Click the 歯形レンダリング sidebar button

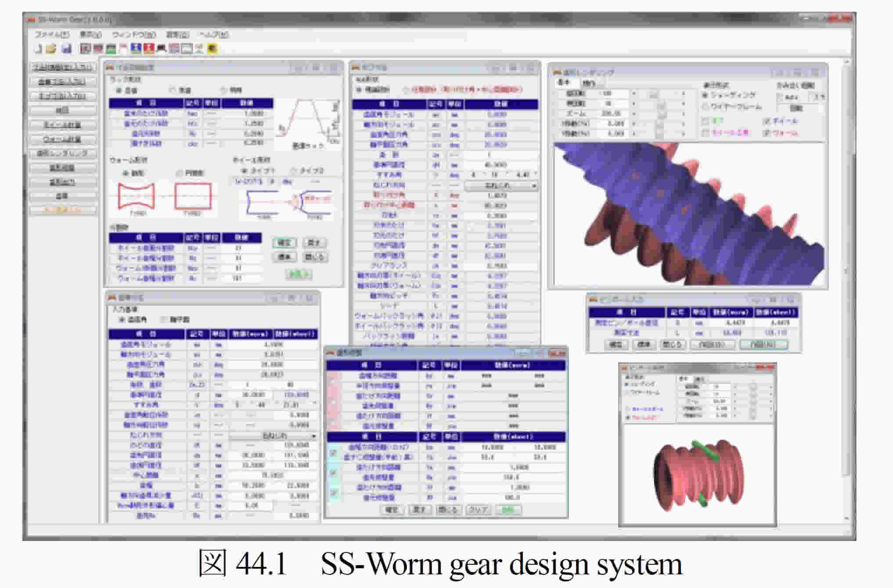63,153
